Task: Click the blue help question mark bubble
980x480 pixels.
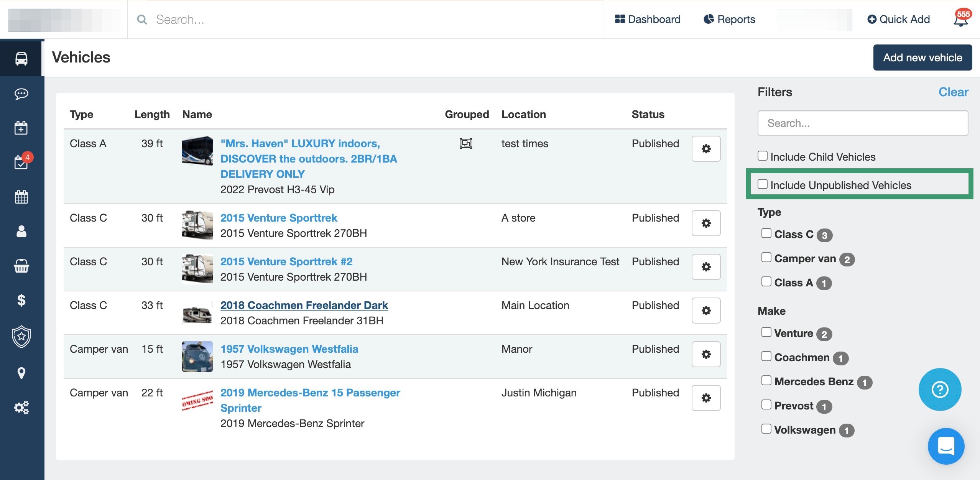Action: (x=940, y=390)
